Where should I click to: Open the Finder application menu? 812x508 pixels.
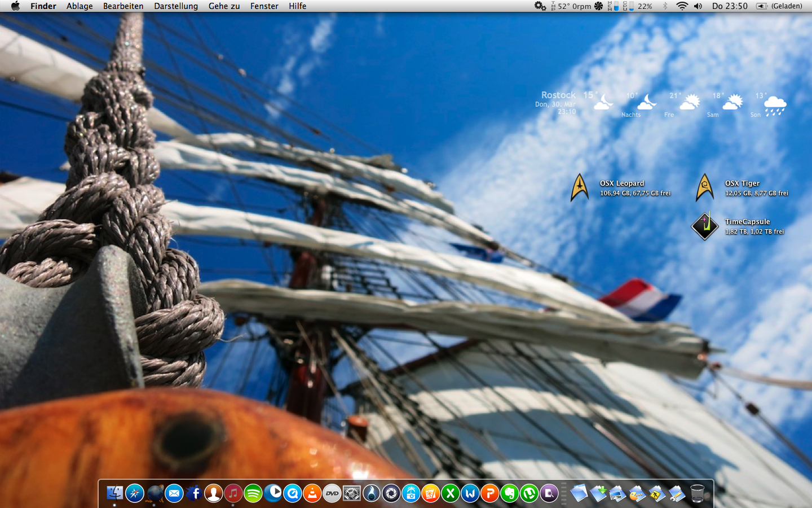tap(43, 6)
